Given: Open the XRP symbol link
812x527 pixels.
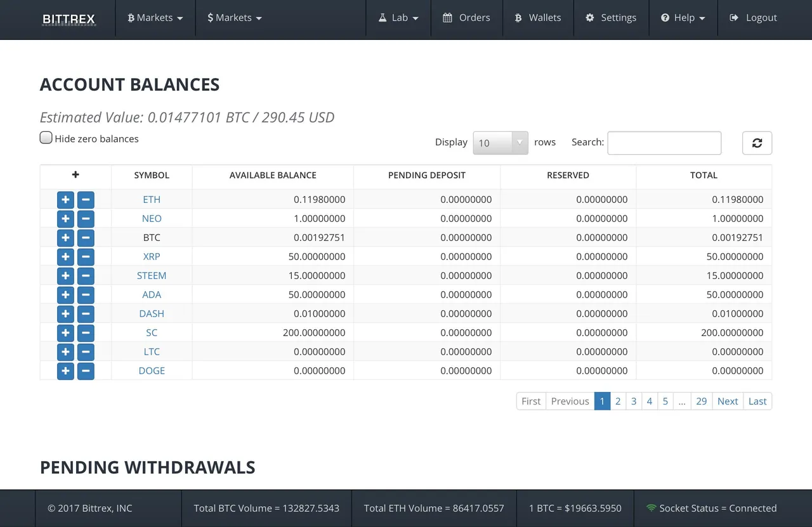Looking at the screenshot, I should [152, 256].
